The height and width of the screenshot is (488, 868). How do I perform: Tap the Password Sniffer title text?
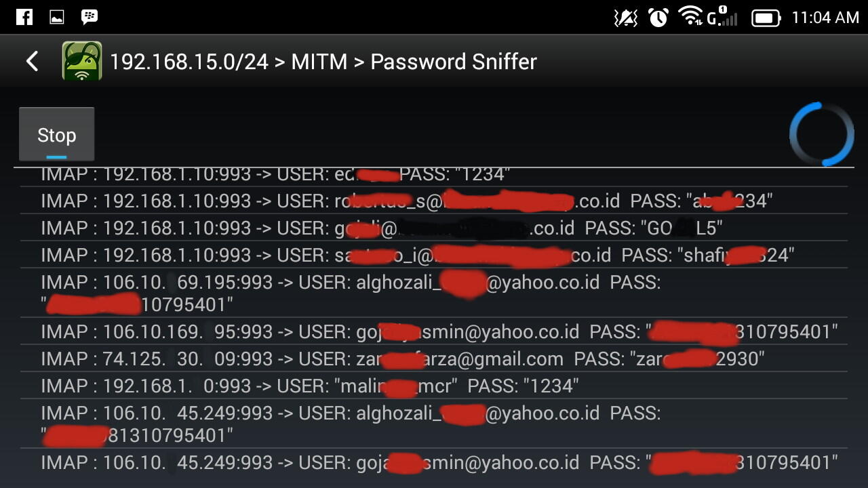(x=453, y=62)
